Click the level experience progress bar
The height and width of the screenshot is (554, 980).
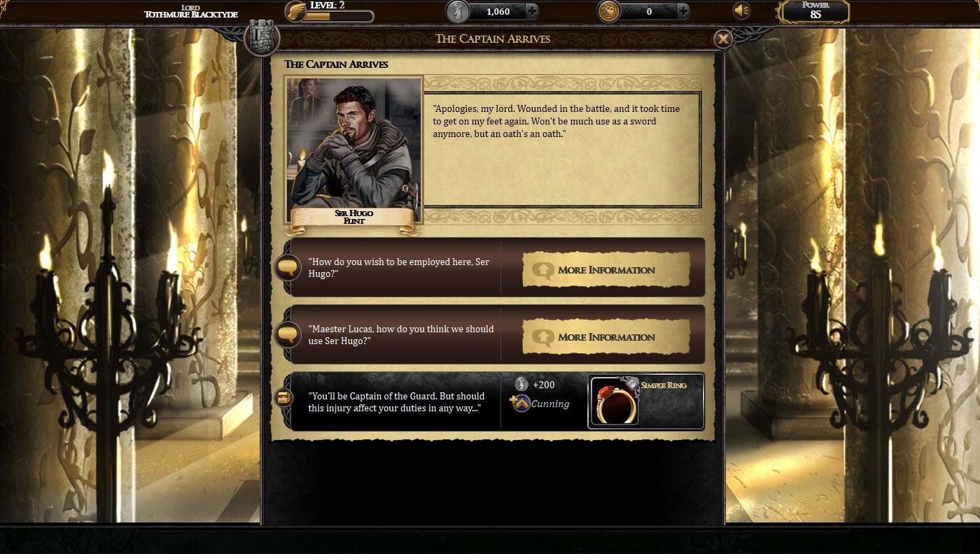pyautogui.click(x=339, y=16)
